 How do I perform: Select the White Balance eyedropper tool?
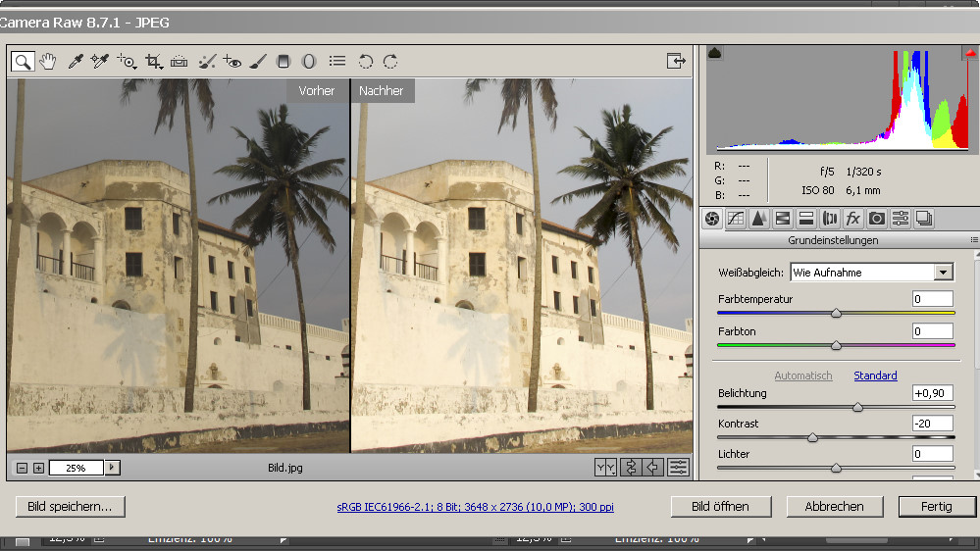(75, 61)
